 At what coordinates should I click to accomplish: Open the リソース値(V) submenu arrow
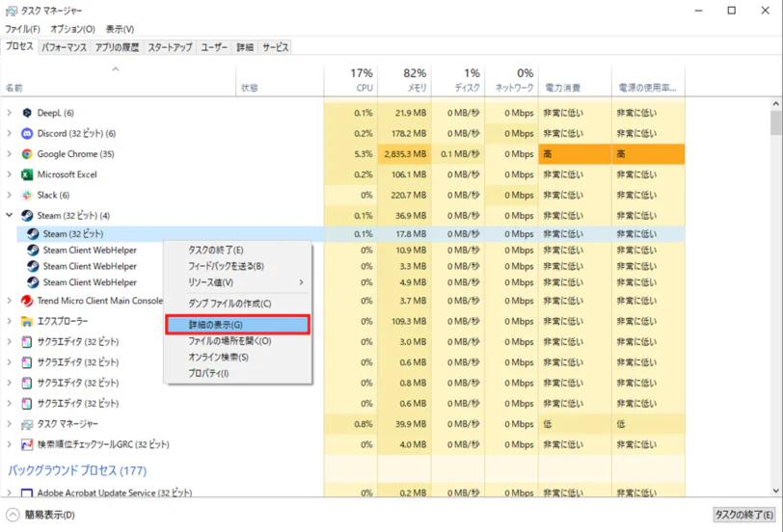pos(301,282)
